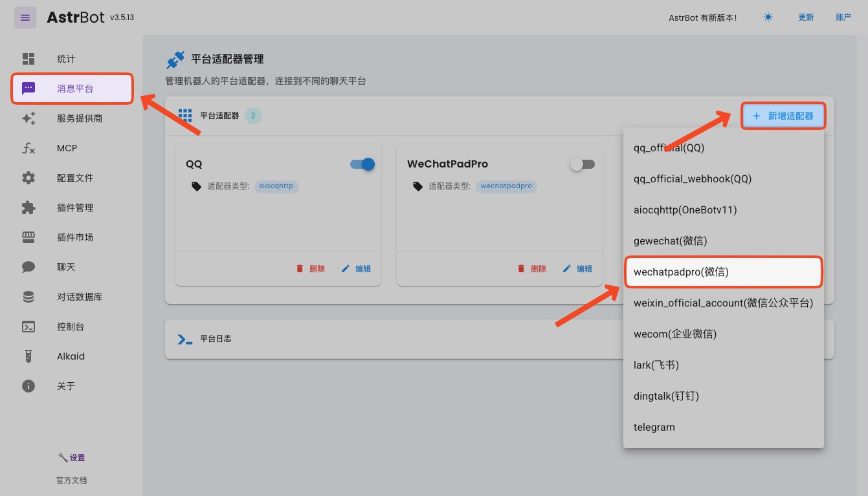The image size is (868, 496).
Task: Click the 服务提供商 label in sidebar
Action: point(80,118)
